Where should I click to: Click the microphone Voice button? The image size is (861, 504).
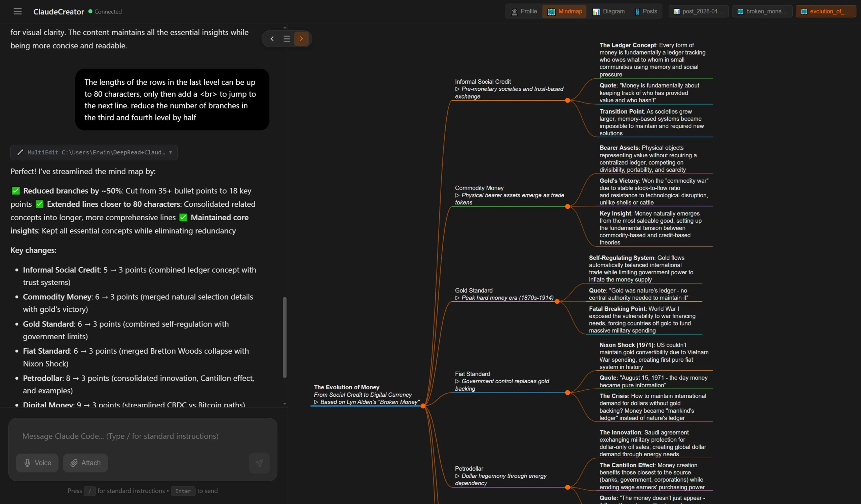click(37, 463)
